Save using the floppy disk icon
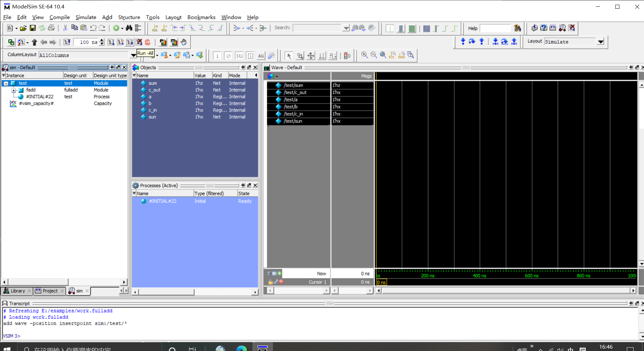 tap(33, 28)
